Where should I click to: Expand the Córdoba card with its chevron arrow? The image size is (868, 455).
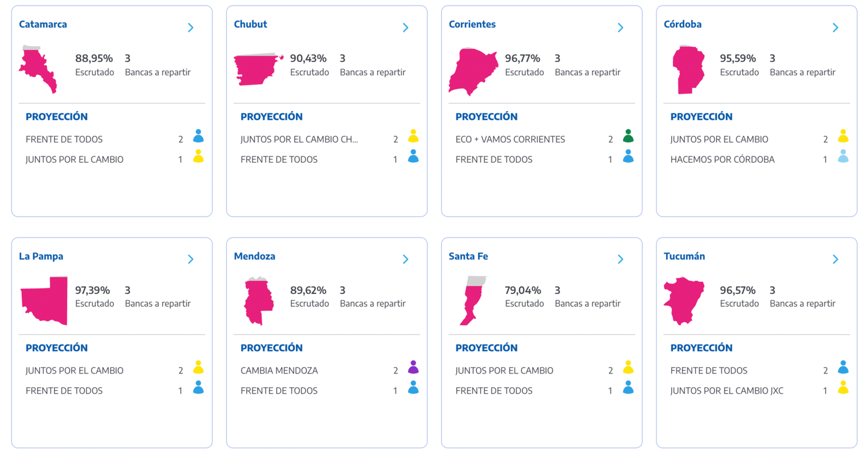[835, 28]
